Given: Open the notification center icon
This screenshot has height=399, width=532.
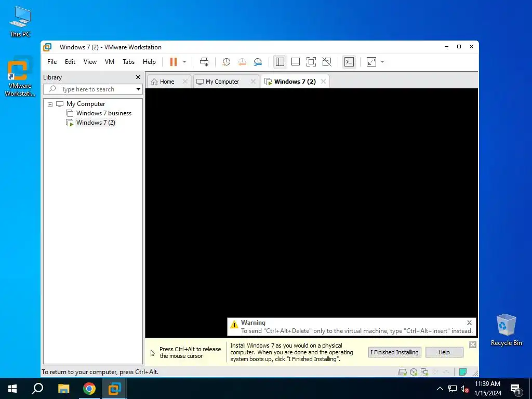Looking at the screenshot, I should click(515, 389).
